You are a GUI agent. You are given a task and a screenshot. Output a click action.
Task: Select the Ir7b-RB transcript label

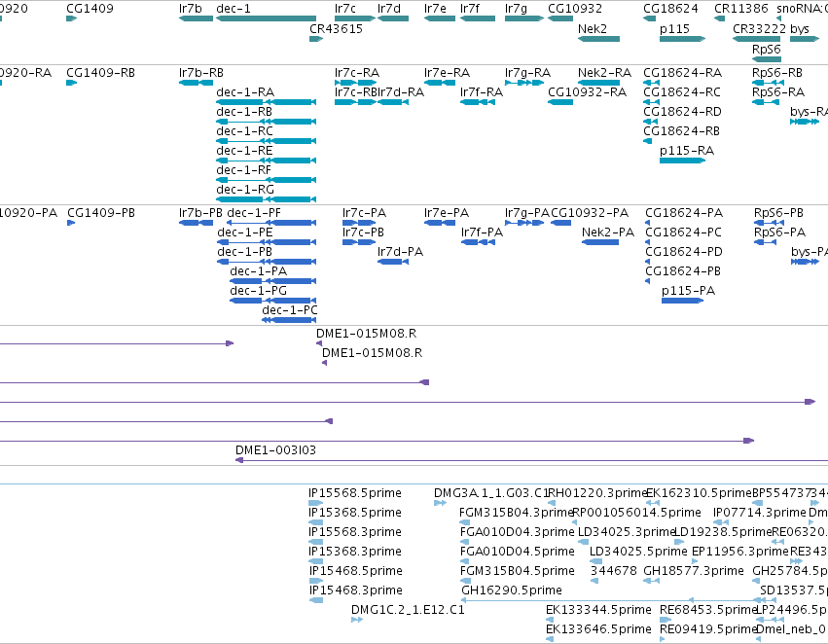coord(201,73)
